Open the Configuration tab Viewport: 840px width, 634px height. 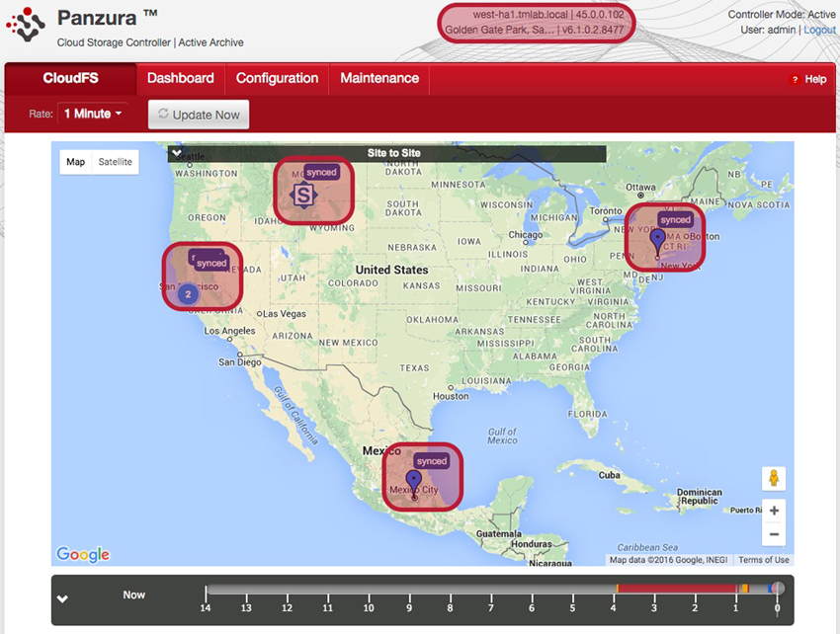click(x=277, y=78)
